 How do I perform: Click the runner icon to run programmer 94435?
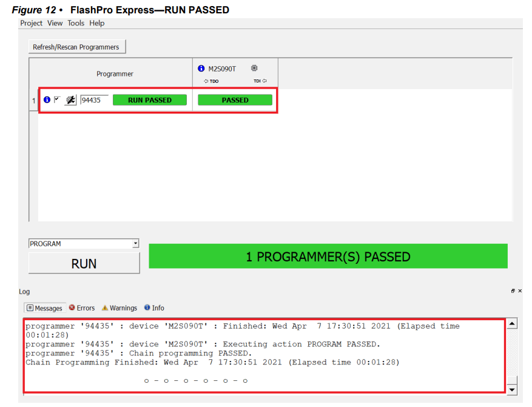pyautogui.click(x=70, y=99)
